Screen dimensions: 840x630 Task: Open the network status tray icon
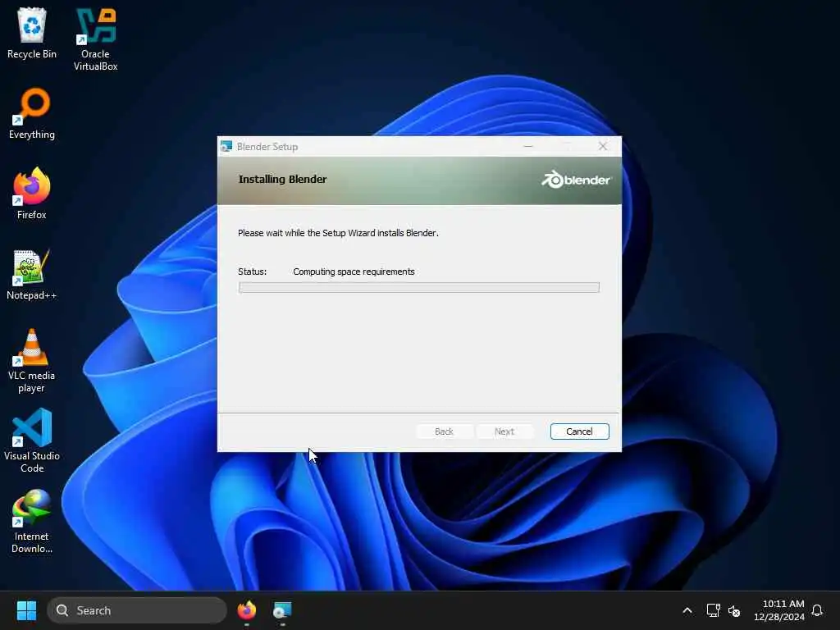[713, 610]
